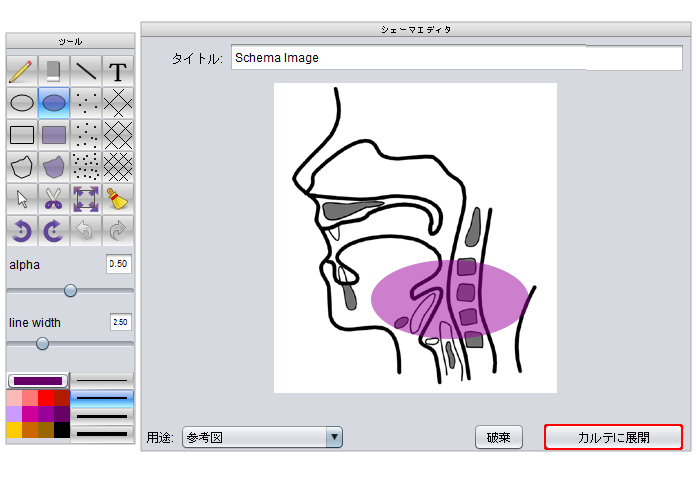Click the Schema Image title field
Screen dimensions: 700x500
456,58
